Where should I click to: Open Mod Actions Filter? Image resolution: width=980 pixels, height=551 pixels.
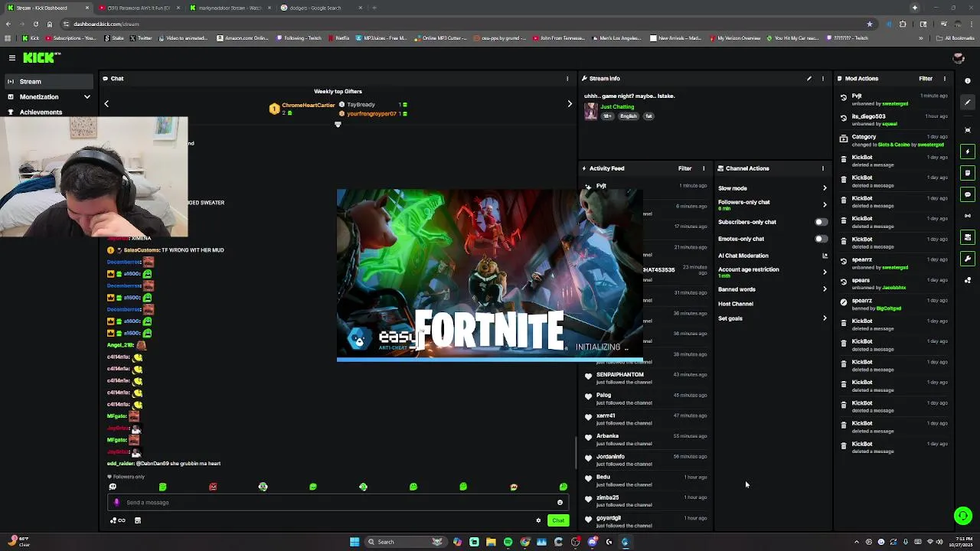(x=926, y=78)
